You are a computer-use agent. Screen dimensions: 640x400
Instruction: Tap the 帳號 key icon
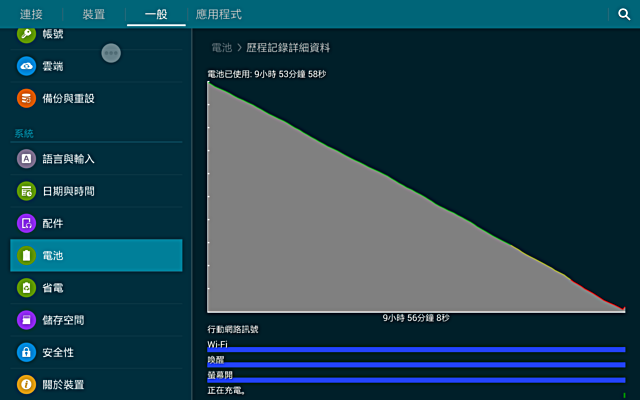[27, 34]
